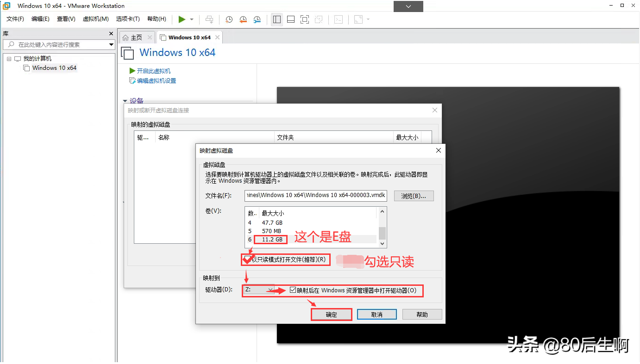Click 名称 column header in mapped disks list
Screen dimensions: 640x364
(214, 137)
